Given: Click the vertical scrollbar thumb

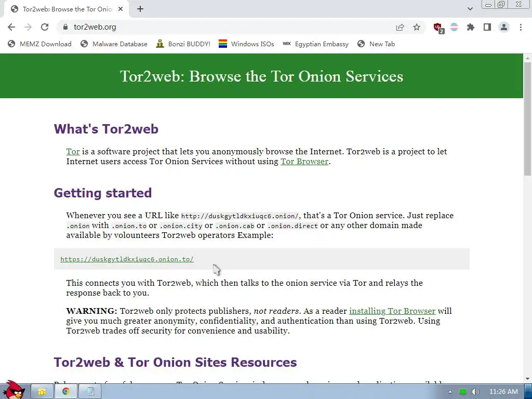Looking at the screenshot, I should 528,119.
